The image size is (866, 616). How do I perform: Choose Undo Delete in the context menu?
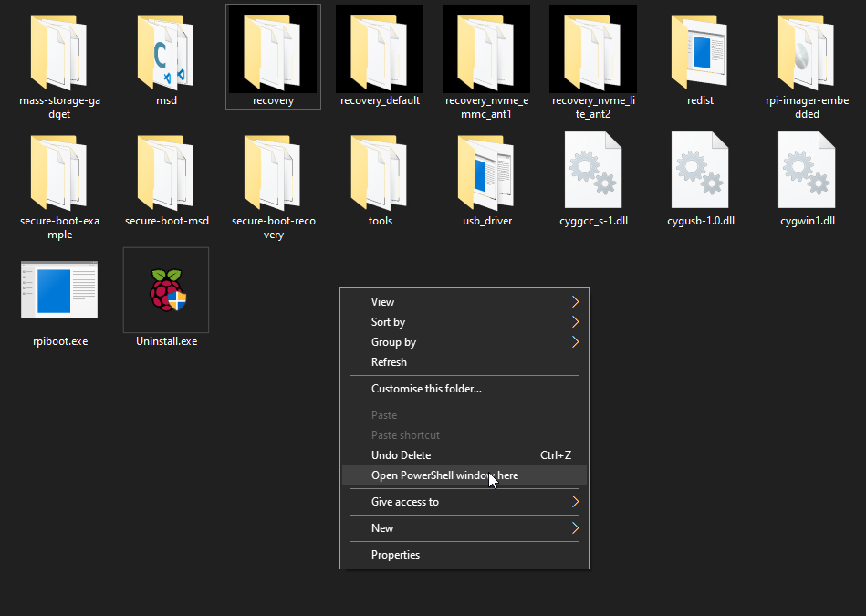click(464, 455)
